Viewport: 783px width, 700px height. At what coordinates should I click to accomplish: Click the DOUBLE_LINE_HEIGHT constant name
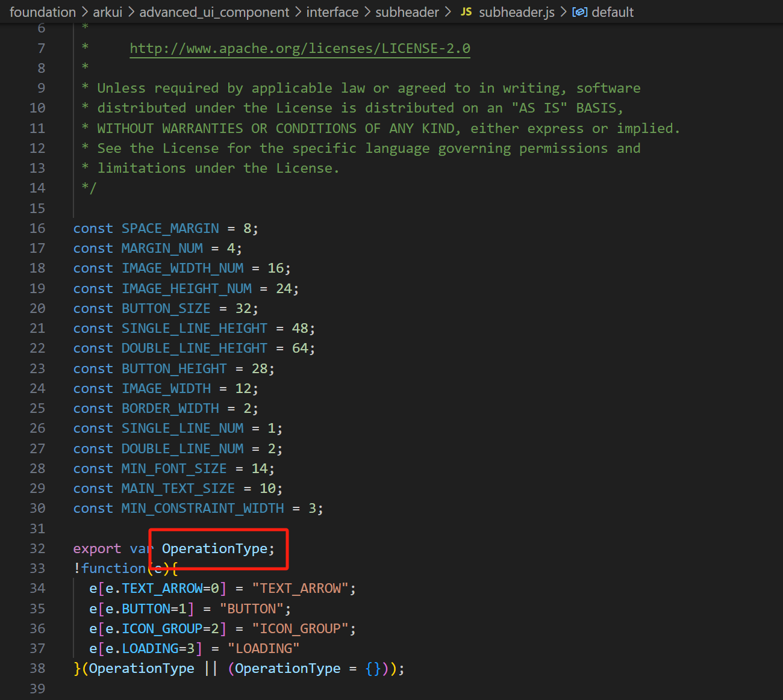pos(195,348)
